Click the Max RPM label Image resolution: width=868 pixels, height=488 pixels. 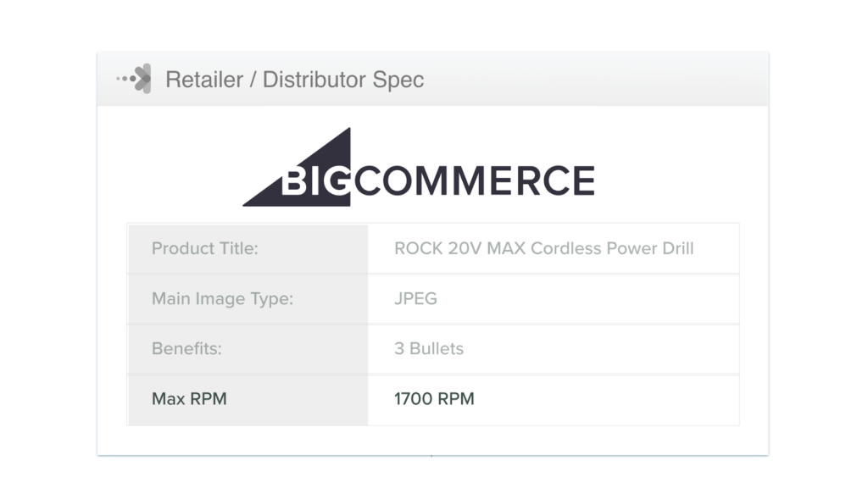coord(189,399)
